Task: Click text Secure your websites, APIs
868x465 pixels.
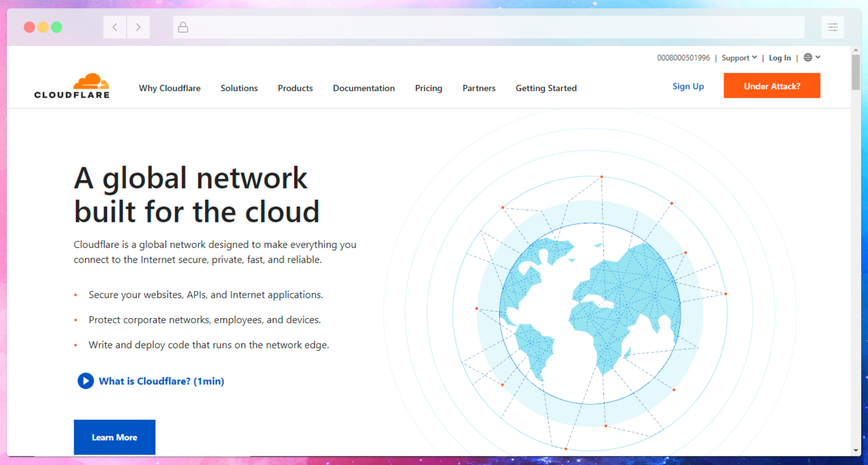Action: (x=206, y=295)
